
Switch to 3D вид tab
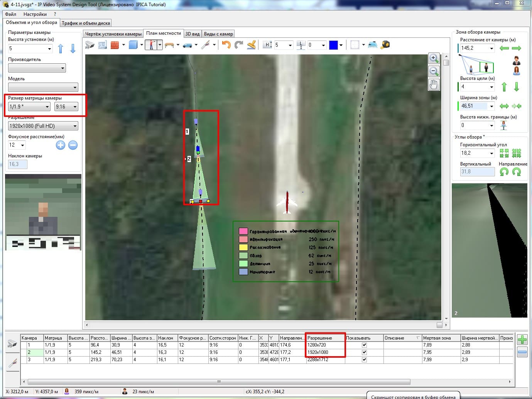pos(192,34)
